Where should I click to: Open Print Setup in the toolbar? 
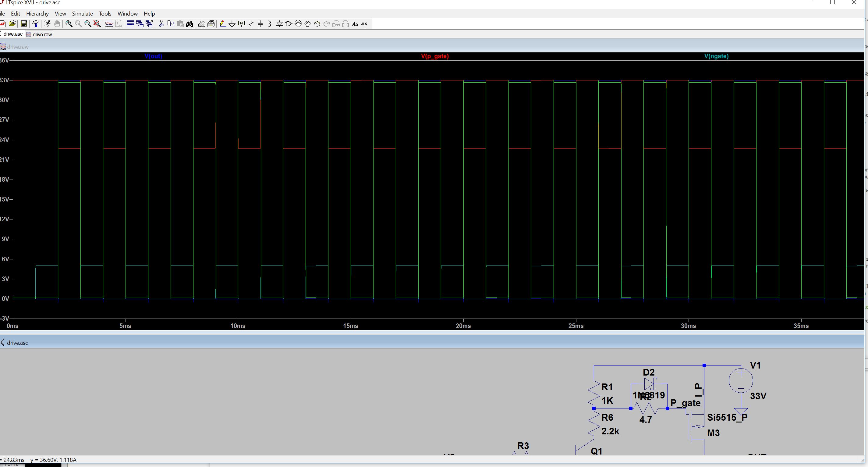211,23
